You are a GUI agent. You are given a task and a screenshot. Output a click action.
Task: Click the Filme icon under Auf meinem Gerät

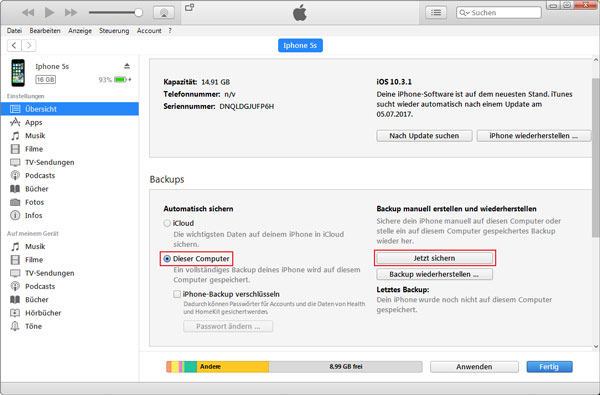15,260
